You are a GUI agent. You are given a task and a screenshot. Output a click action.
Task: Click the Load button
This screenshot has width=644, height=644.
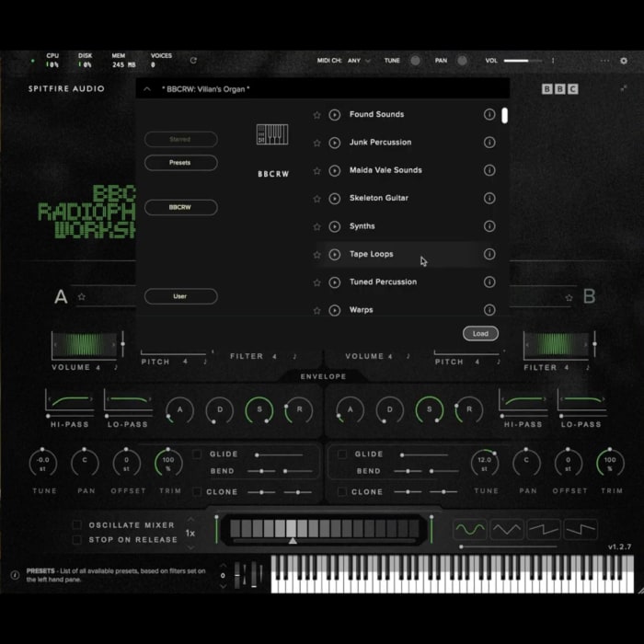coord(480,333)
